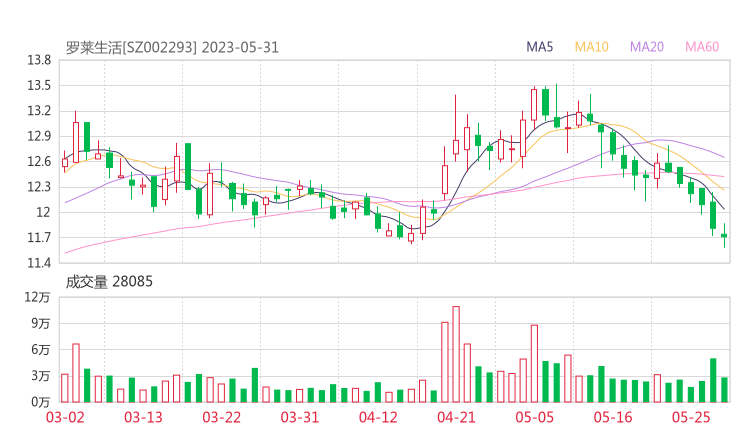740x440 pixels.
Task: Click the tallest volume bar in the chart
Action: tap(456, 354)
